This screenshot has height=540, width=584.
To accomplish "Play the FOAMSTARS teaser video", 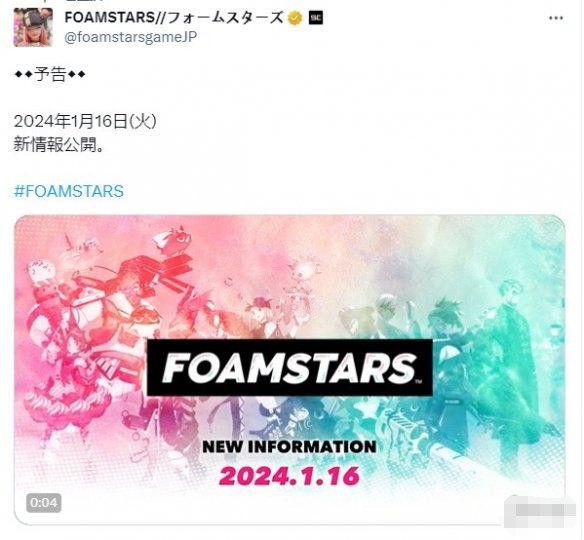I will [290, 369].
